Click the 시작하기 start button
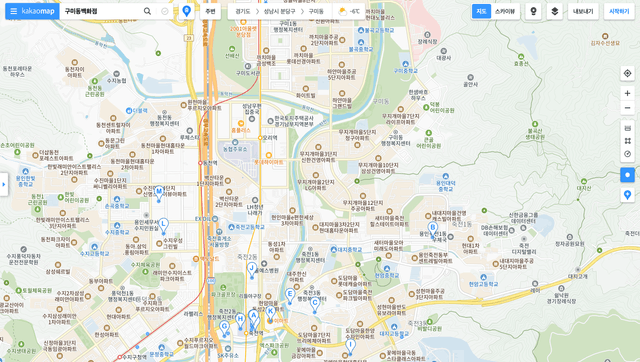This screenshot has width=640, height=362. coord(619,11)
